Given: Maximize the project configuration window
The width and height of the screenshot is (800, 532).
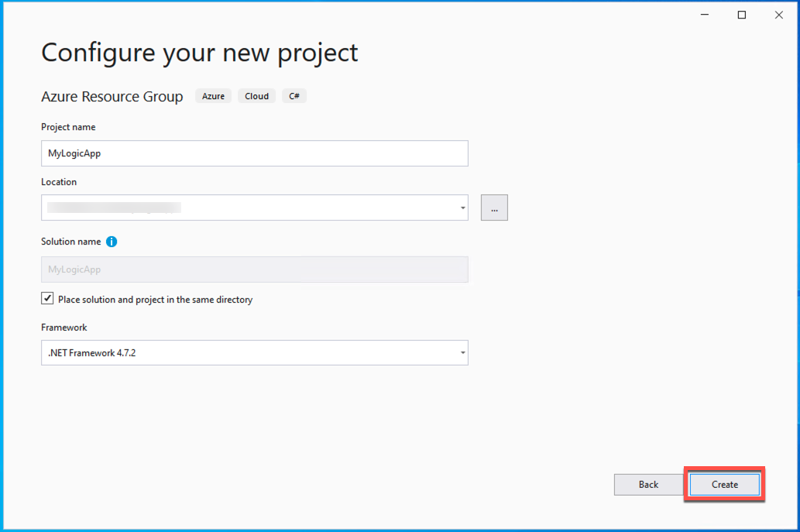Looking at the screenshot, I should click(741, 14).
